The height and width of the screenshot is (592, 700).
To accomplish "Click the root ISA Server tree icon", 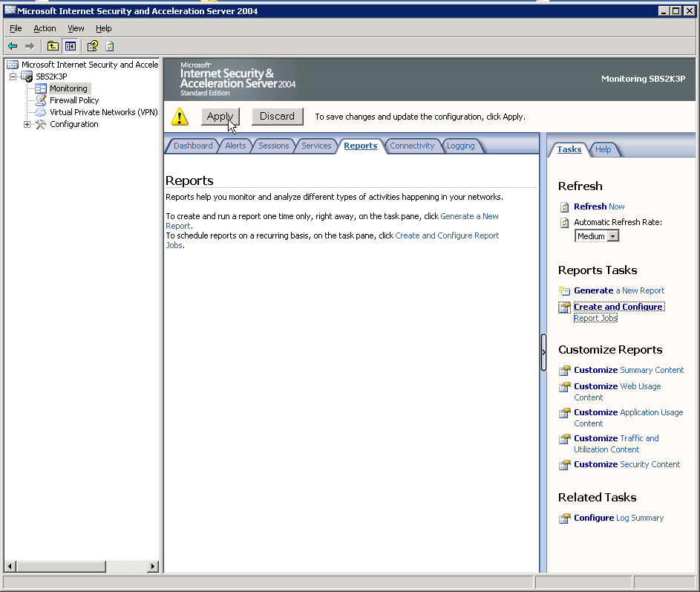I will tap(13, 65).
